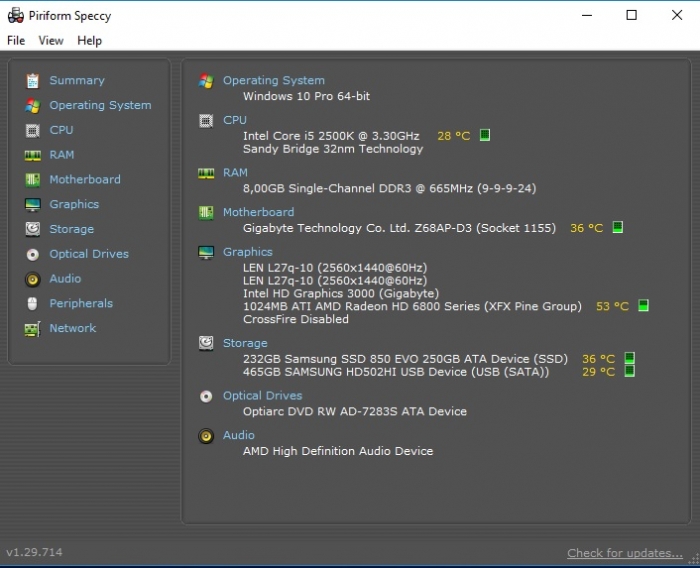The image size is (700, 568).
Task: Click the Gigabyte Z68AP-D3 motherboard text
Action: pos(399,228)
